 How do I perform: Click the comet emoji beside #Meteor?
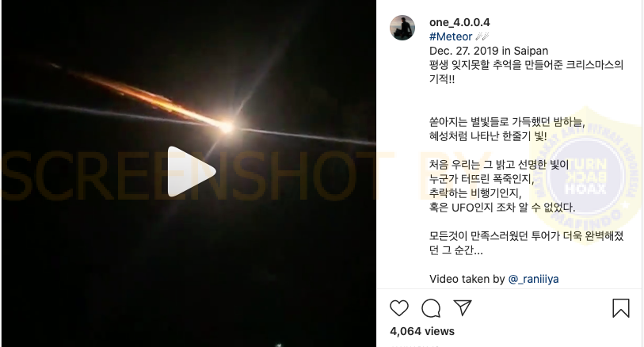[x=482, y=36]
